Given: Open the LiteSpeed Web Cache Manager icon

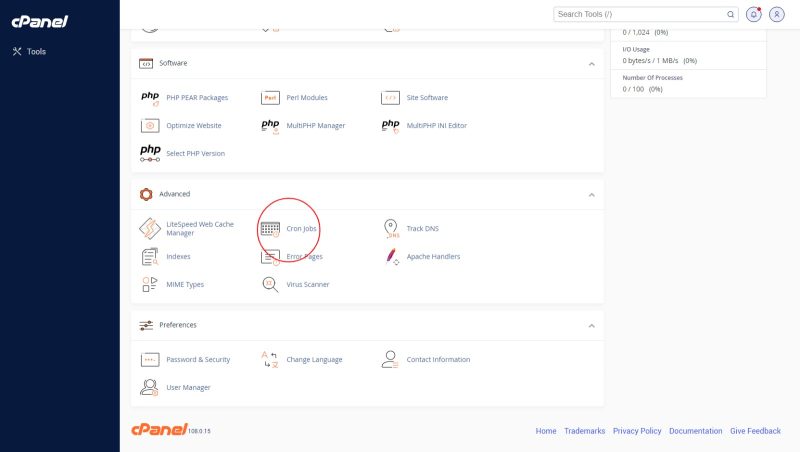Looking at the screenshot, I should pyautogui.click(x=150, y=228).
